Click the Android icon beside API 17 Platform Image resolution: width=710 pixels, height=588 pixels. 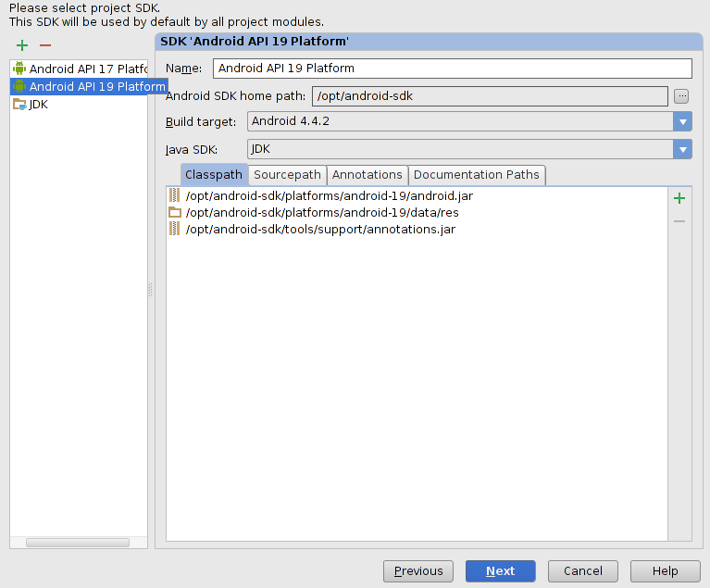tap(19, 69)
